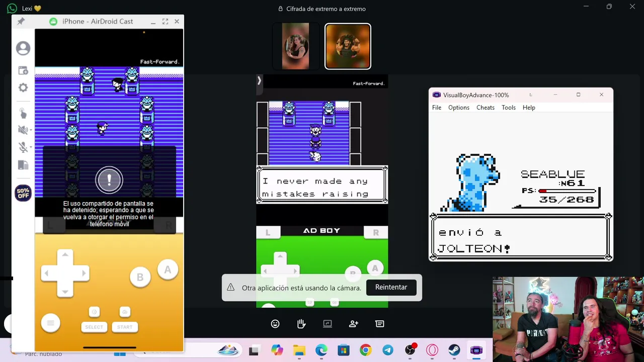This screenshot has height=362, width=644.
Task: Open the add new cast window icon
Action: click(23, 70)
